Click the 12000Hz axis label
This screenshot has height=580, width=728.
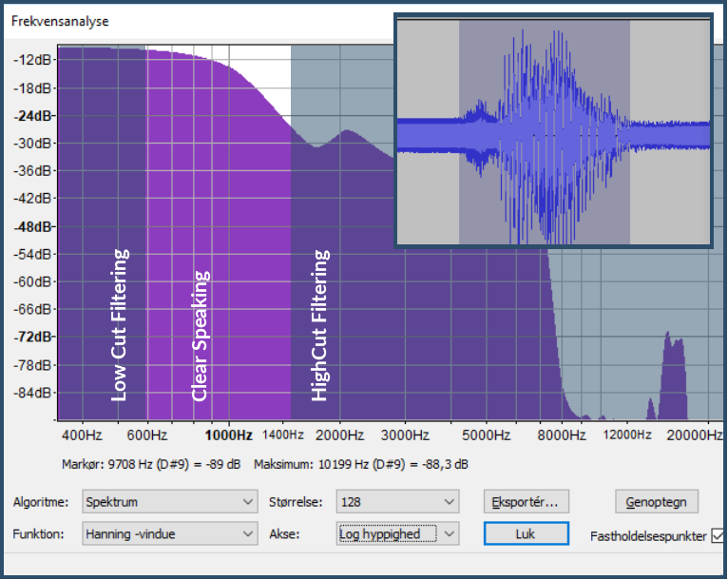pyautogui.click(x=627, y=435)
